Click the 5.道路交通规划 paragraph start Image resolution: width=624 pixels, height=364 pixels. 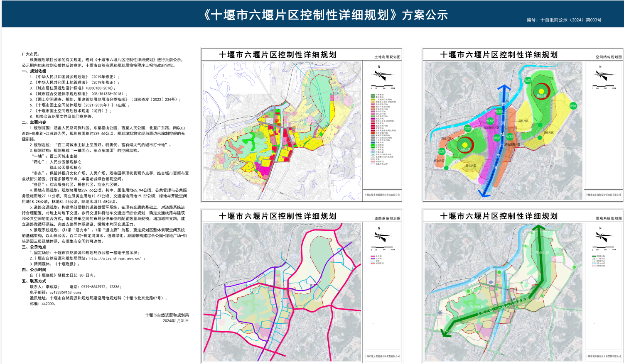[x=107, y=207]
